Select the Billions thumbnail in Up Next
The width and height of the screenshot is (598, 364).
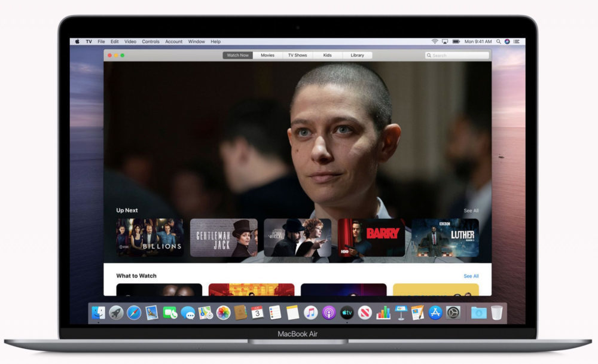tap(149, 238)
